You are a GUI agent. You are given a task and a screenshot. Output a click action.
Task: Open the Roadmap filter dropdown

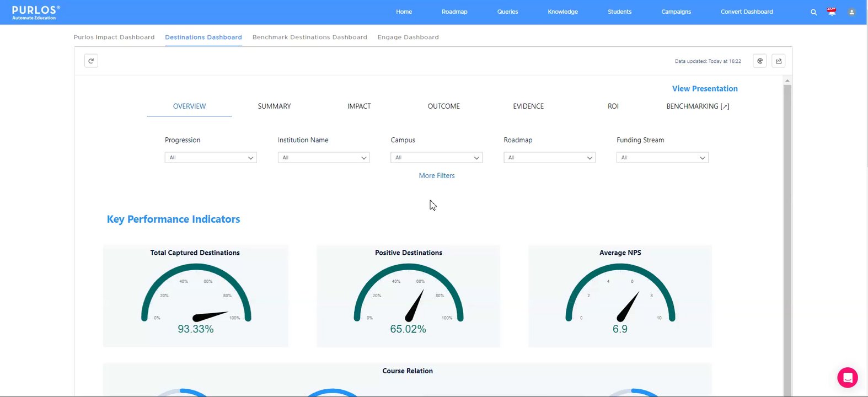pyautogui.click(x=549, y=158)
